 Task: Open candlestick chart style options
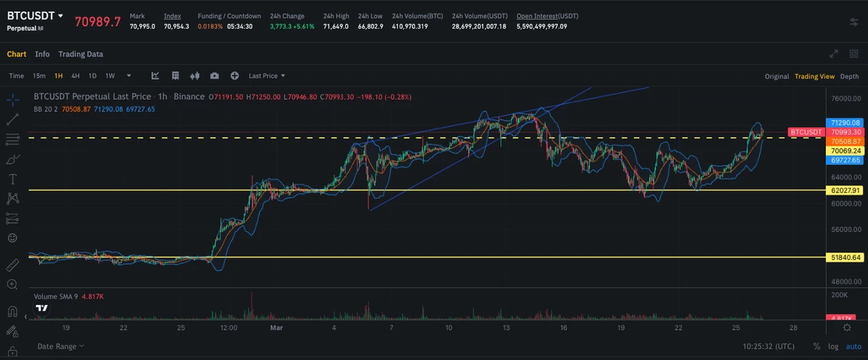pos(195,76)
